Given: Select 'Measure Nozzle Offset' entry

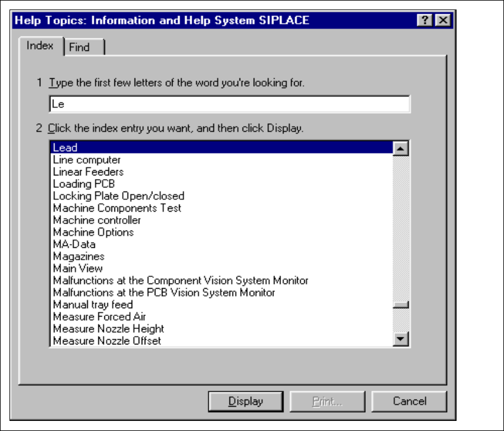Looking at the screenshot, I should 222,341.
